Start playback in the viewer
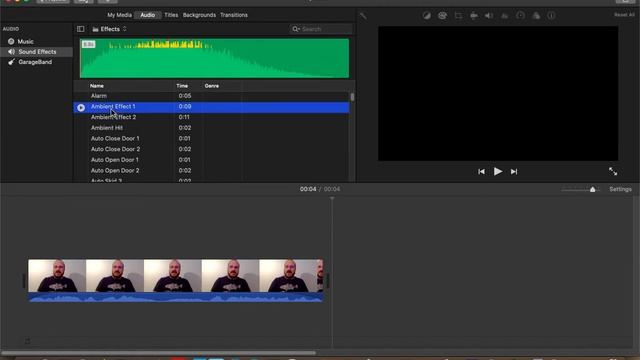640x360 pixels. click(498, 171)
